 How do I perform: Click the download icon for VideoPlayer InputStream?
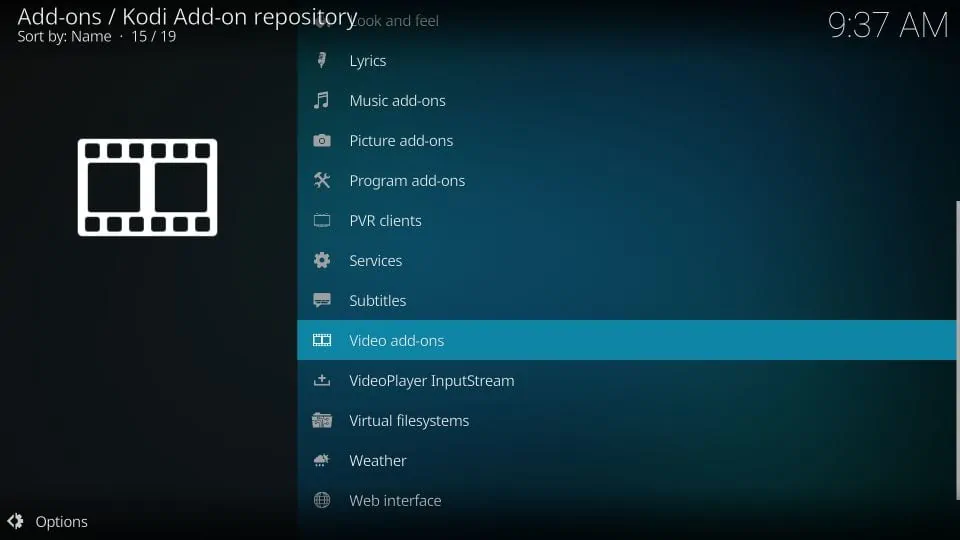point(321,381)
